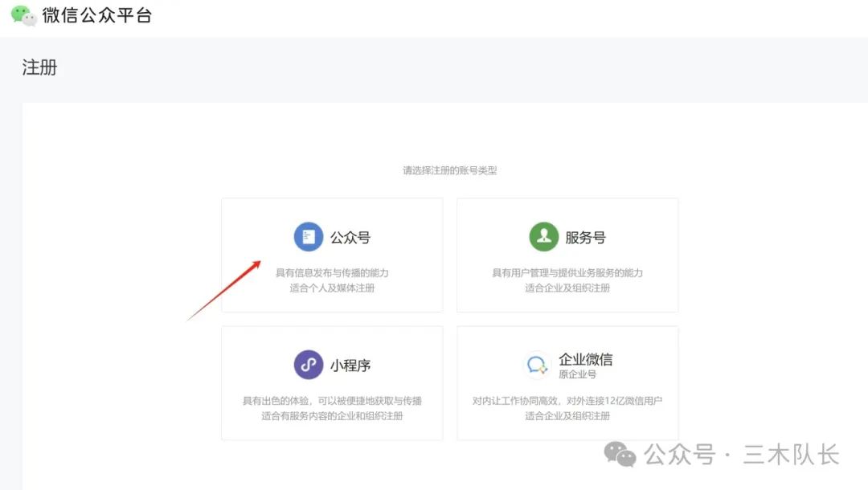This screenshot has height=490, width=868.
Task: Click the 注册 page heading
Action: tap(38, 67)
